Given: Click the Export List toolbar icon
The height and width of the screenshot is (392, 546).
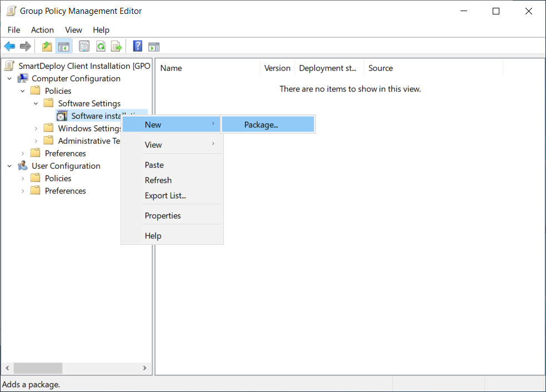Looking at the screenshot, I should (117, 46).
